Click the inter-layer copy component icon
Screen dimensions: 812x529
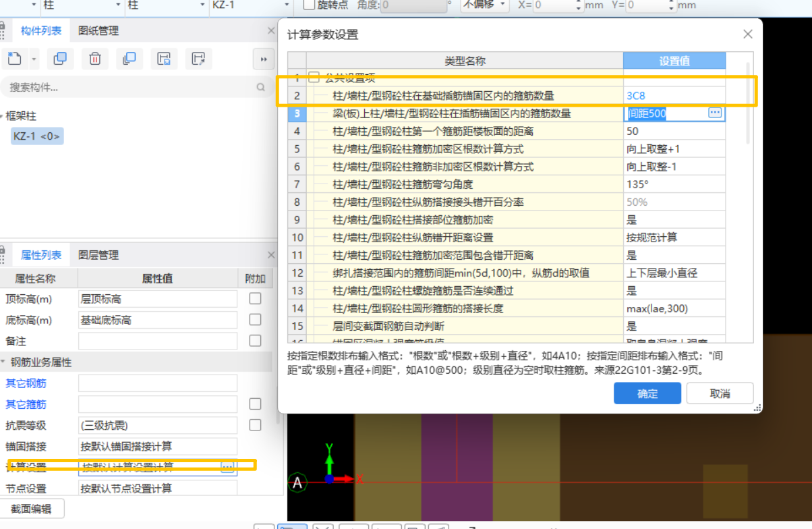[x=129, y=59]
